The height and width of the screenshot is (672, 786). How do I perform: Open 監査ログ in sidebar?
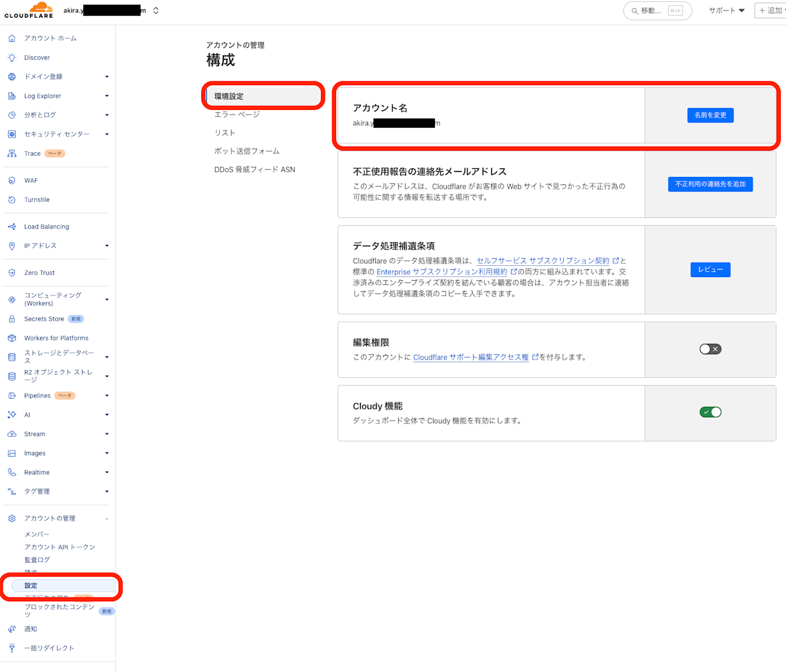click(37, 560)
